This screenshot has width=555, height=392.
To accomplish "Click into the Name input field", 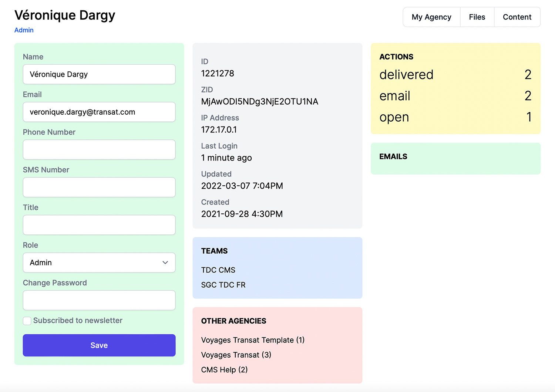I will 99,74.
